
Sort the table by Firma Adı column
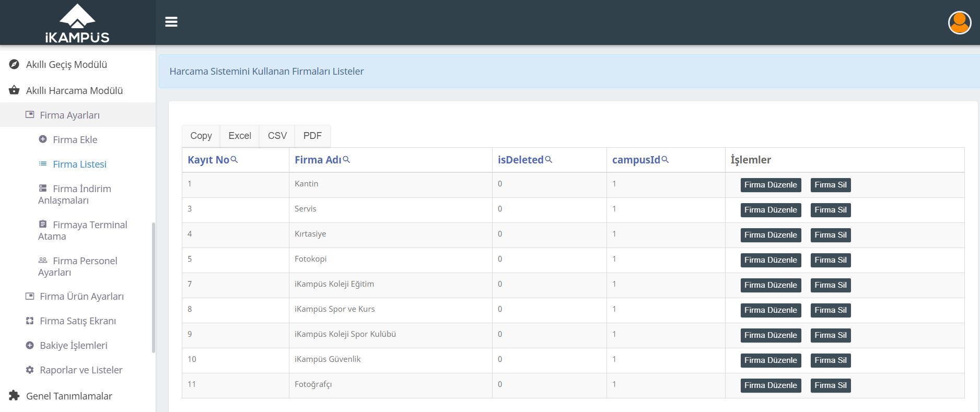click(x=318, y=160)
